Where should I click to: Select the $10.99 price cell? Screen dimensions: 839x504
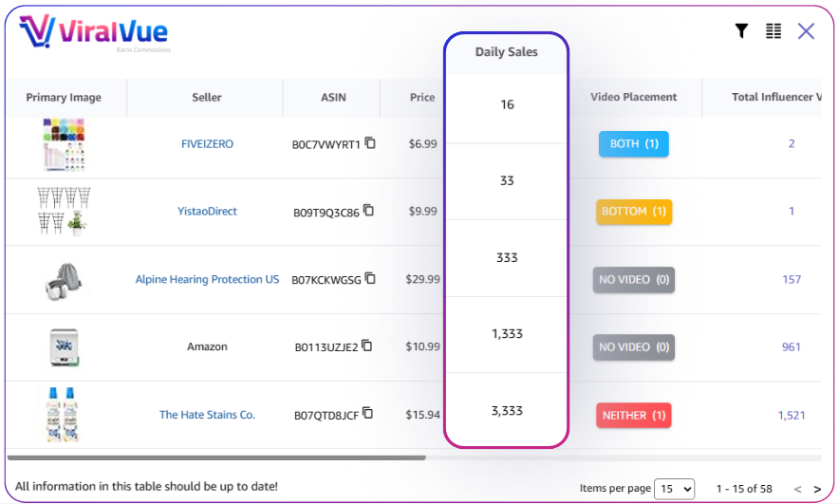pos(422,346)
